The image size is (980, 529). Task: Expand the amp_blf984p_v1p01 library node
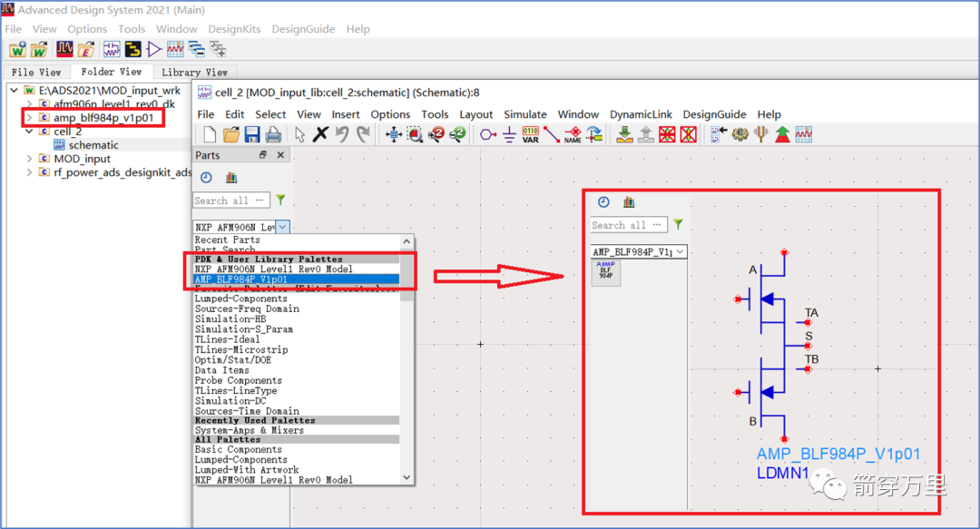[x=29, y=118]
